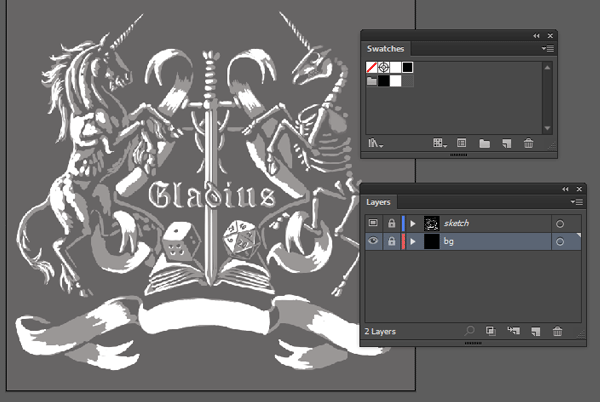
Task: Switch to the Swatches tab
Action: click(x=385, y=49)
